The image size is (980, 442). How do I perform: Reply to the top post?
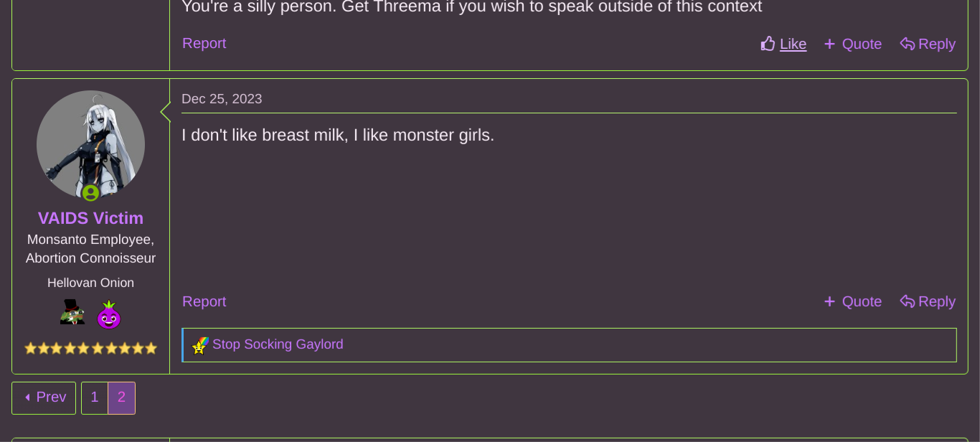pos(928,44)
